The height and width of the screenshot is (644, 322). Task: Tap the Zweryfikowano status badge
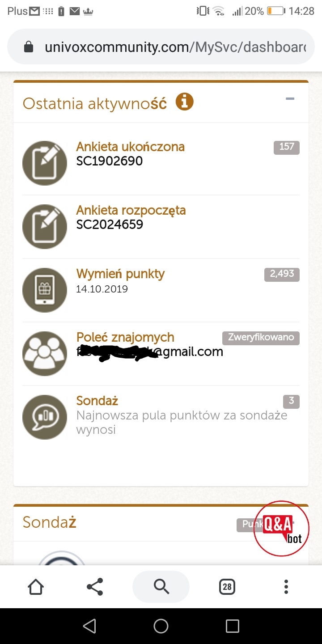261,338
